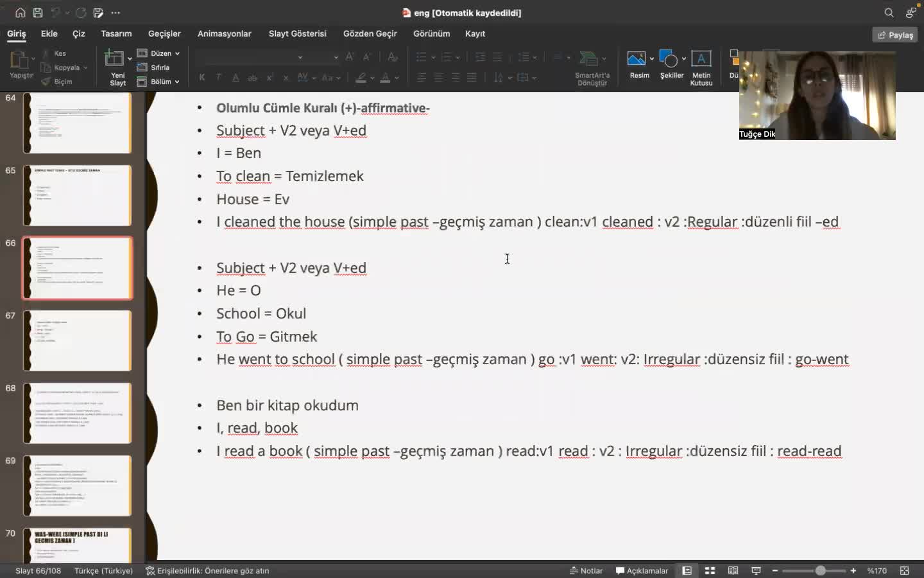Open the Giriş ribbon tab
The image size is (924, 578).
pos(16,34)
